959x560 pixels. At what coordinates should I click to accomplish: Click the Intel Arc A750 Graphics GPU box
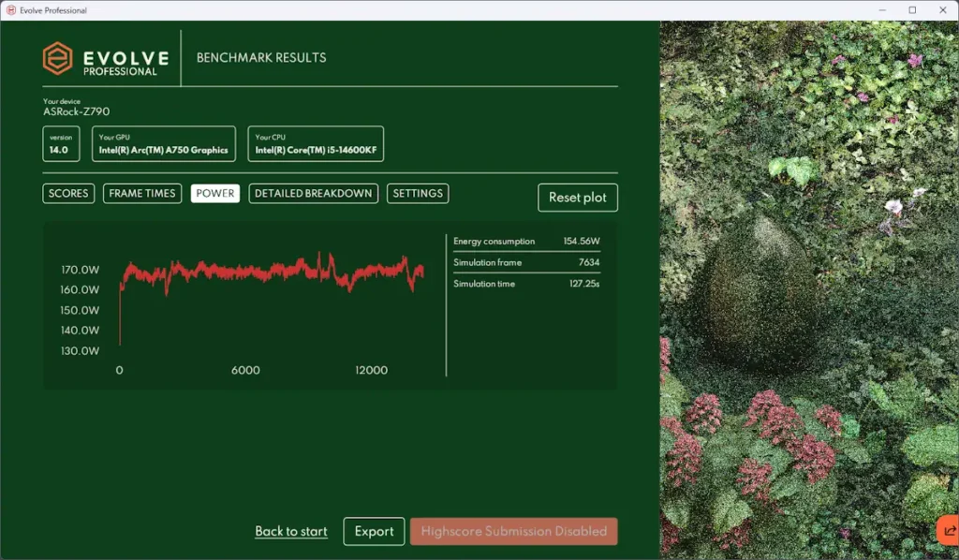[163, 143]
